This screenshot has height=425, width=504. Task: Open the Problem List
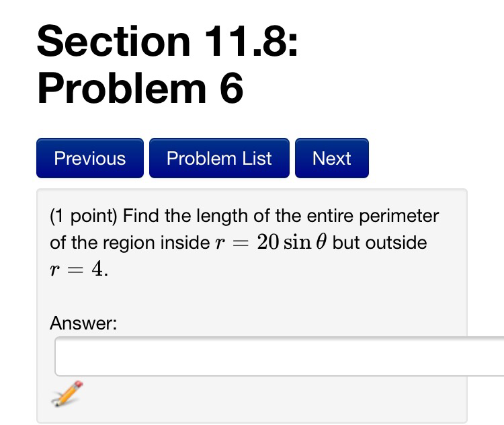click(219, 158)
